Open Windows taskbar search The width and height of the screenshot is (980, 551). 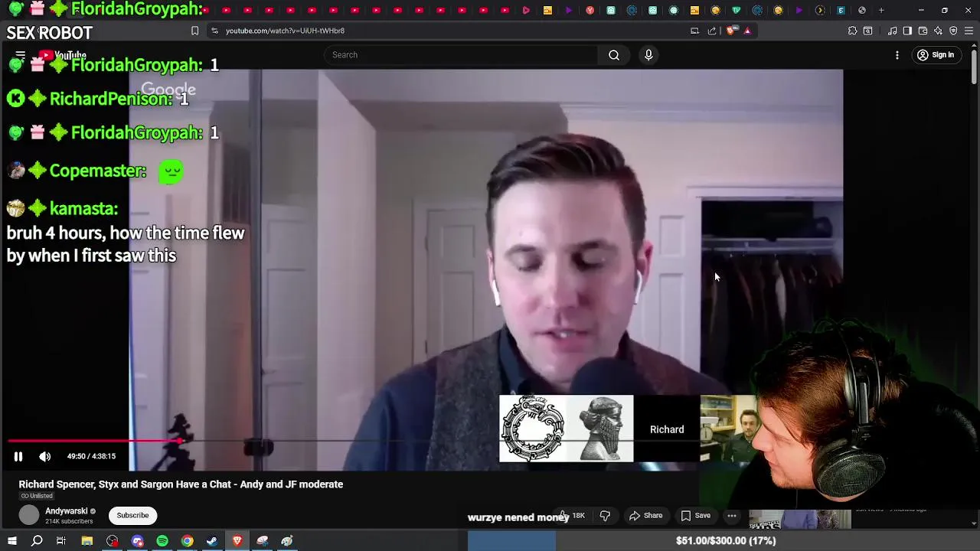pos(37,541)
